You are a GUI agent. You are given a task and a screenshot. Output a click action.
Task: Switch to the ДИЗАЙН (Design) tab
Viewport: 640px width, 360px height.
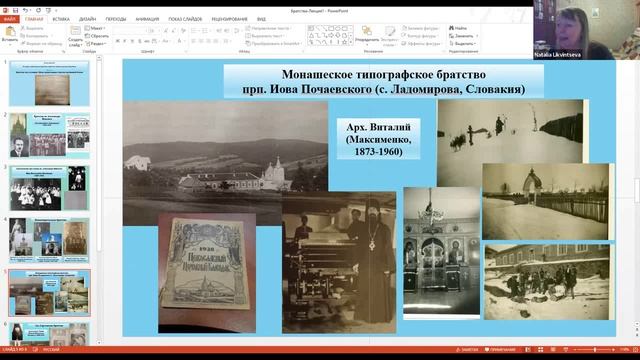[x=87, y=19]
